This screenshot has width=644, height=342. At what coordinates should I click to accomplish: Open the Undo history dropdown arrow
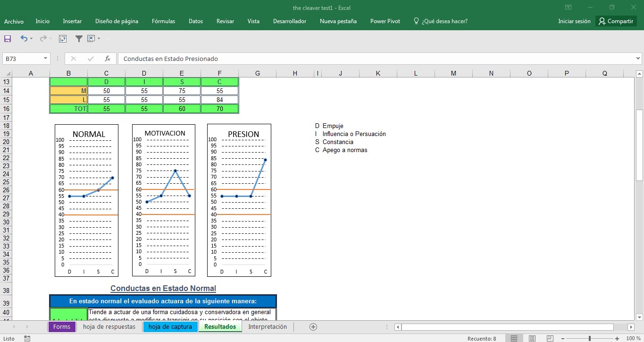tap(32, 39)
